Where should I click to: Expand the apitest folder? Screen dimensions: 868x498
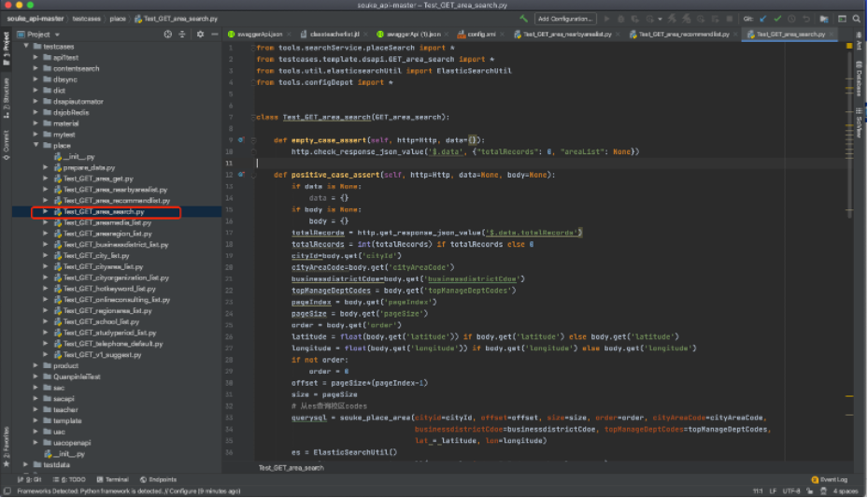[x=36, y=58]
